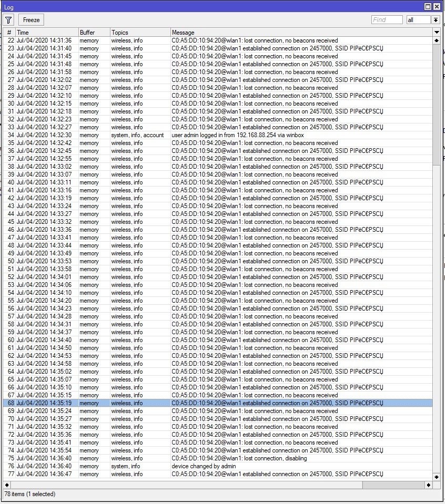The image size is (445, 504).
Task: Select log entry 22 at 14:31:36
Action: pos(218,40)
